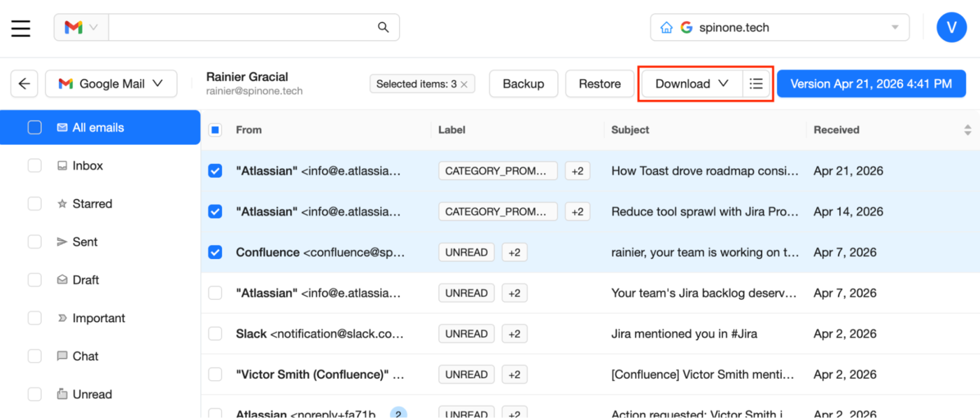Check the Important folder checkbox

pos(34,318)
